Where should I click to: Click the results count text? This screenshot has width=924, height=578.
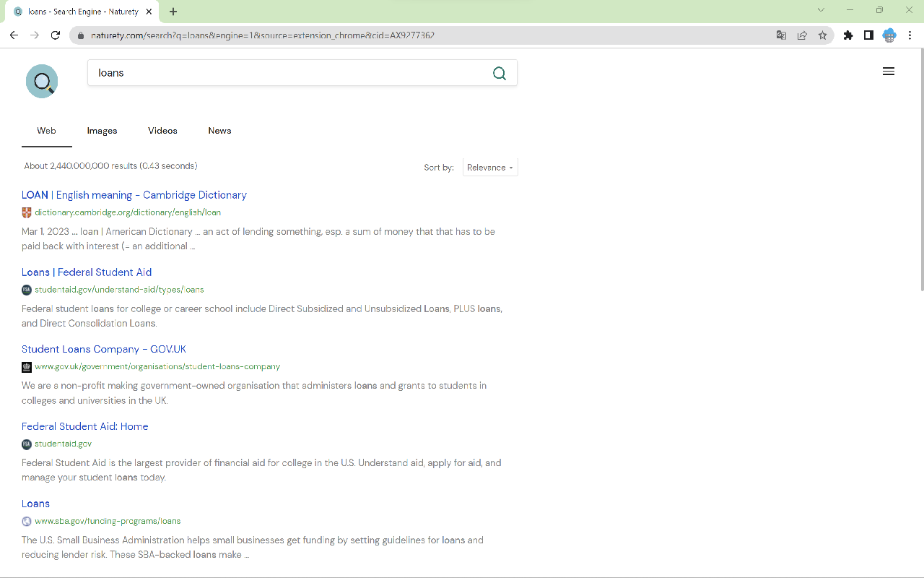click(110, 166)
